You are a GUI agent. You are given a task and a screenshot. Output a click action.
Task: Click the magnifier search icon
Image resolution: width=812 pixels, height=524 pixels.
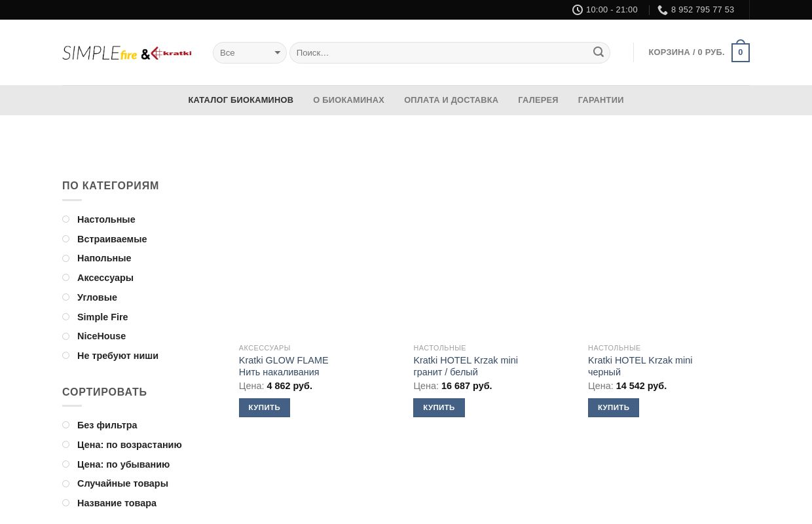tap(599, 52)
